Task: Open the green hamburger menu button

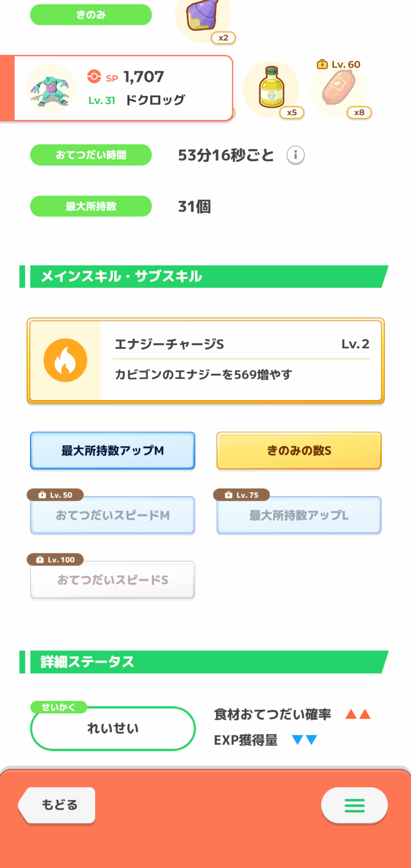Action: (354, 806)
